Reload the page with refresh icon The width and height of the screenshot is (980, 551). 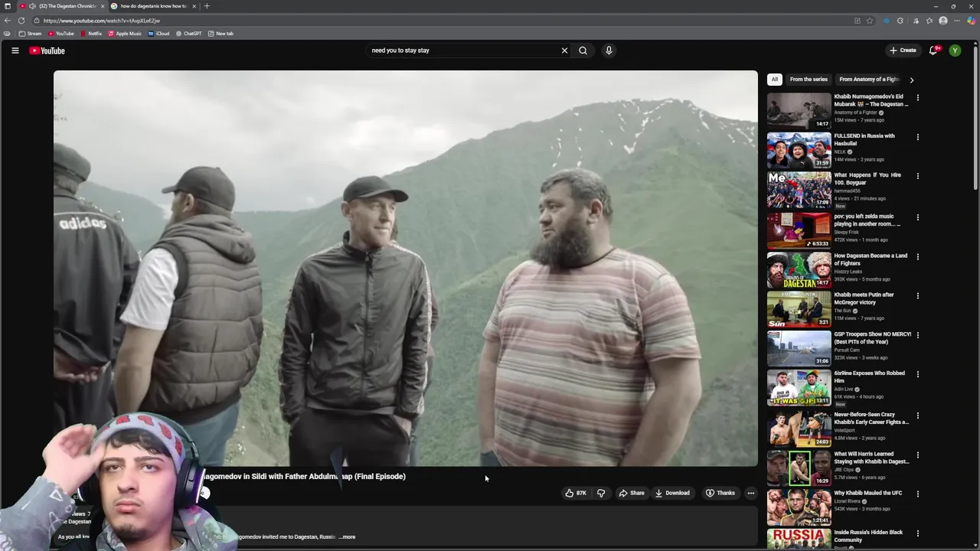point(21,21)
